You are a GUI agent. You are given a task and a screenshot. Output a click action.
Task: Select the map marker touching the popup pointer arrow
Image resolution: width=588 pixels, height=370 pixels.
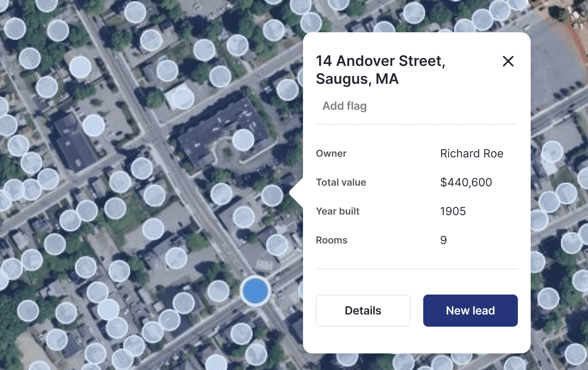(x=272, y=196)
